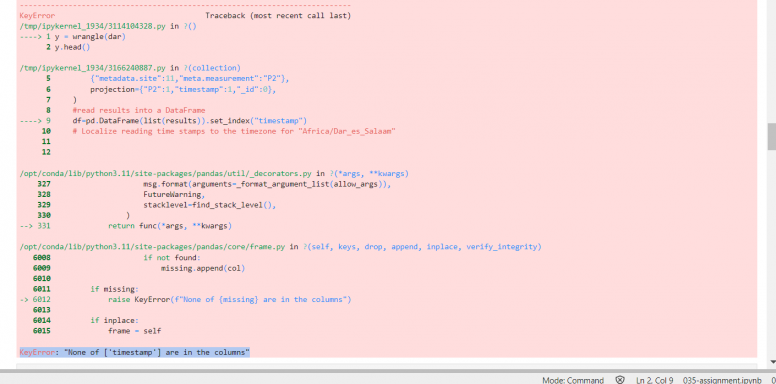Click the vertical scrollbar thumb on the right
Screen dimensions: 776x384
(x=772, y=137)
